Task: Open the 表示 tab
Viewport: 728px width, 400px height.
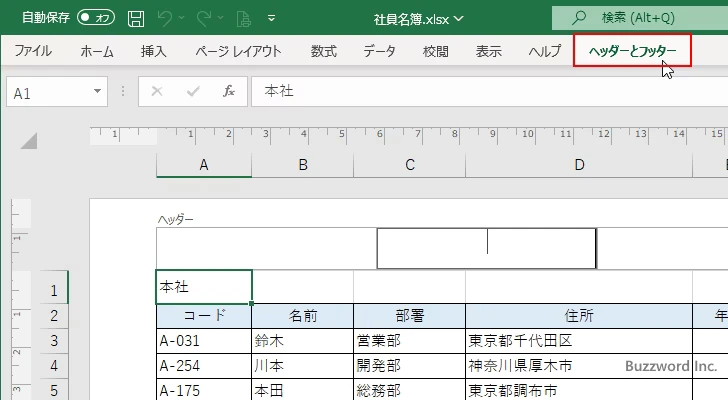Action: [488, 51]
